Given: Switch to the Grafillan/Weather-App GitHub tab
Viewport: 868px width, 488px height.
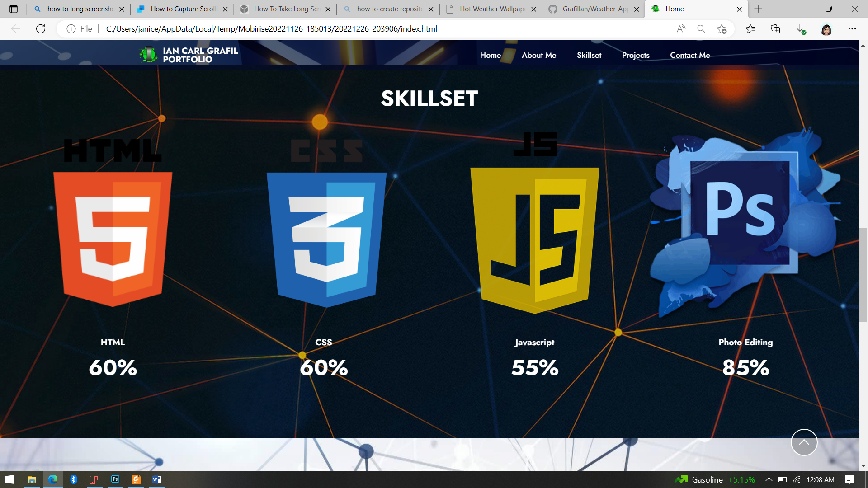Looking at the screenshot, I should (592, 9).
